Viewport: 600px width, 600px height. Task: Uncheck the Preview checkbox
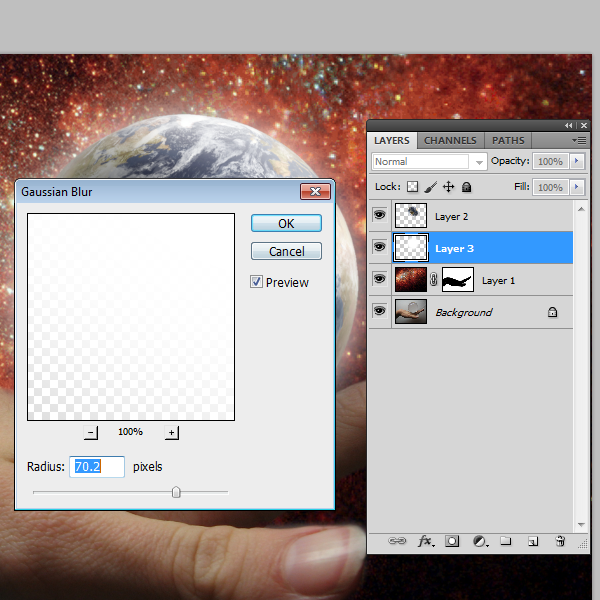point(256,282)
